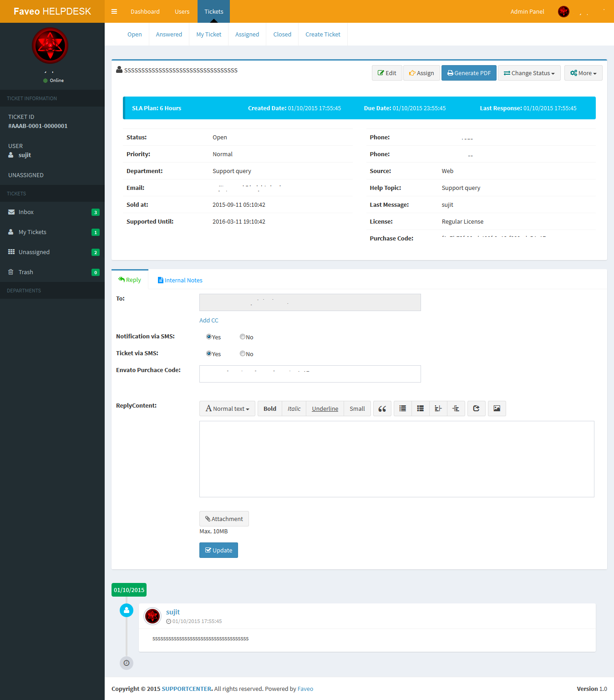Select the Reply tab

click(130, 280)
